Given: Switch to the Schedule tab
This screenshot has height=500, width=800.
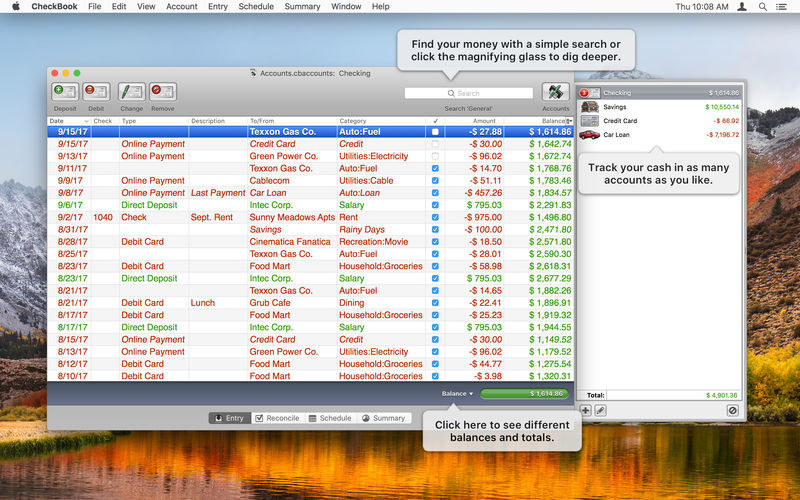Looking at the screenshot, I should [x=330, y=418].
